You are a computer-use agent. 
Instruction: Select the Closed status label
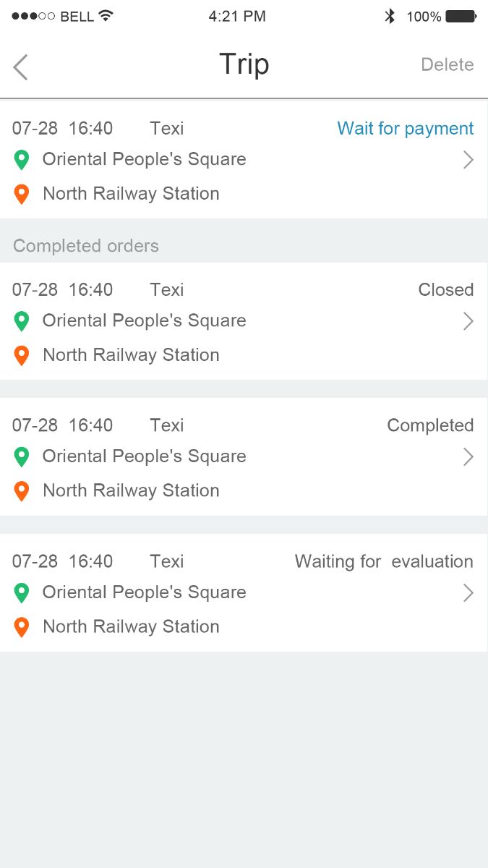445,290
